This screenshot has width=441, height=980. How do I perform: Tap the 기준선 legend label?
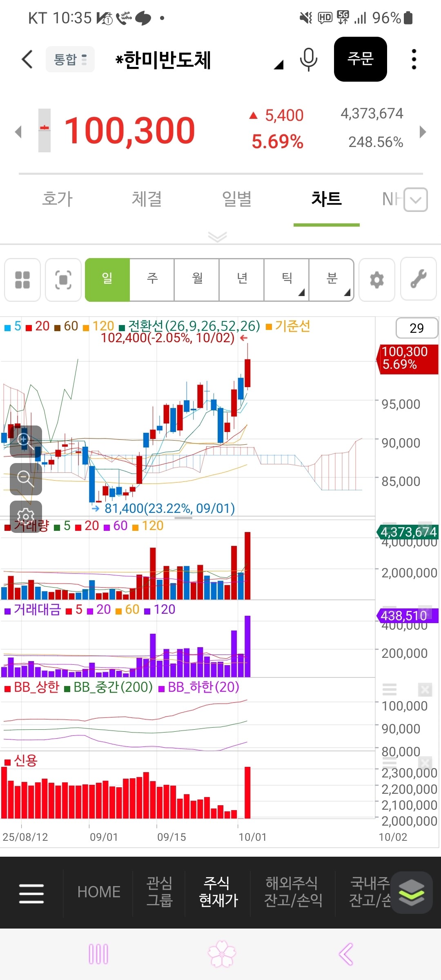288,326
